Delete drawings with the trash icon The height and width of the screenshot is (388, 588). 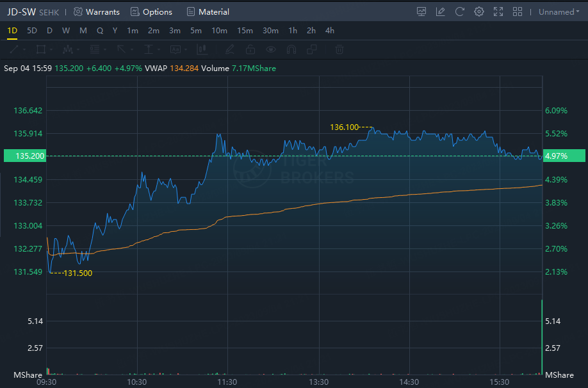[339, 49]
